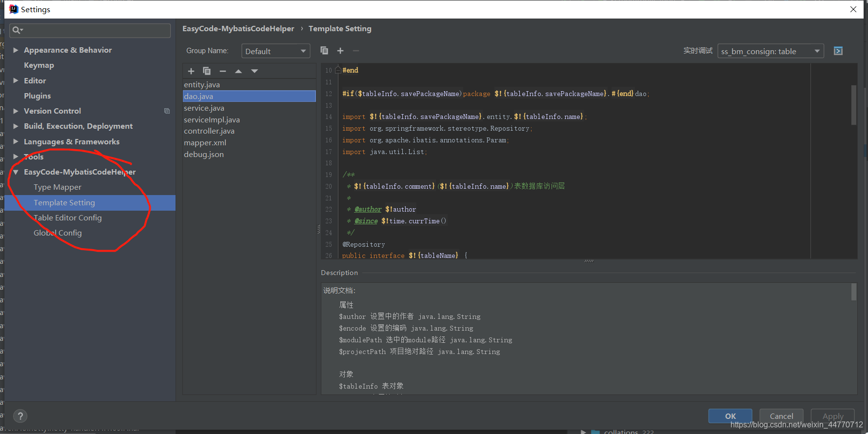
Task: Run real-time debug for the template
Action: point(838,51)
